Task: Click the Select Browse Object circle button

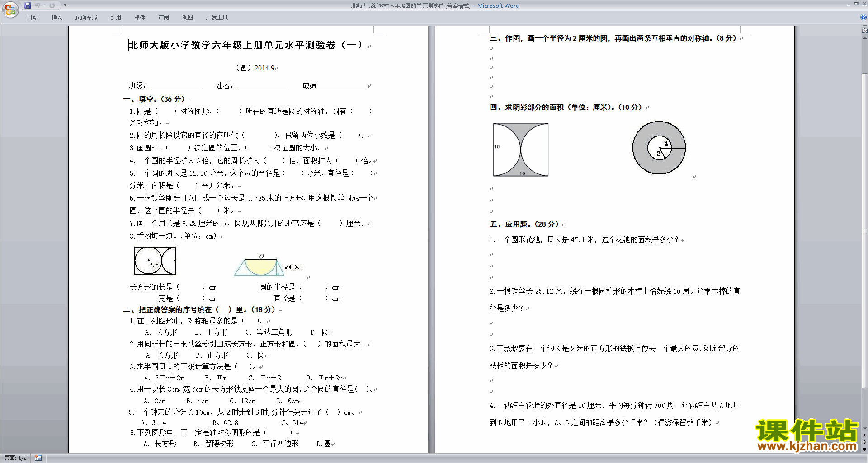Action: pyautogui.click(x=864, y=442)
